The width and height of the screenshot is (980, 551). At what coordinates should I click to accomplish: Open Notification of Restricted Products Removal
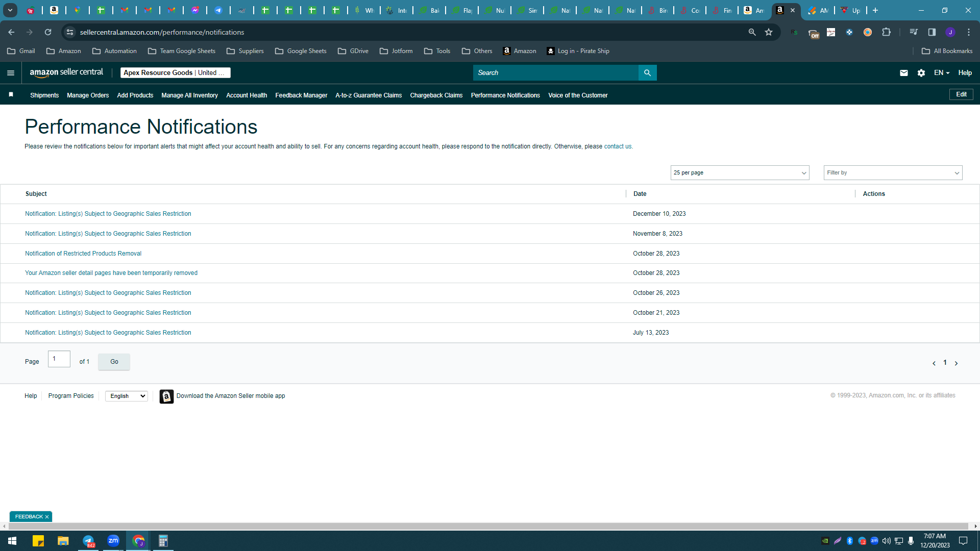(x=83, y=254)
